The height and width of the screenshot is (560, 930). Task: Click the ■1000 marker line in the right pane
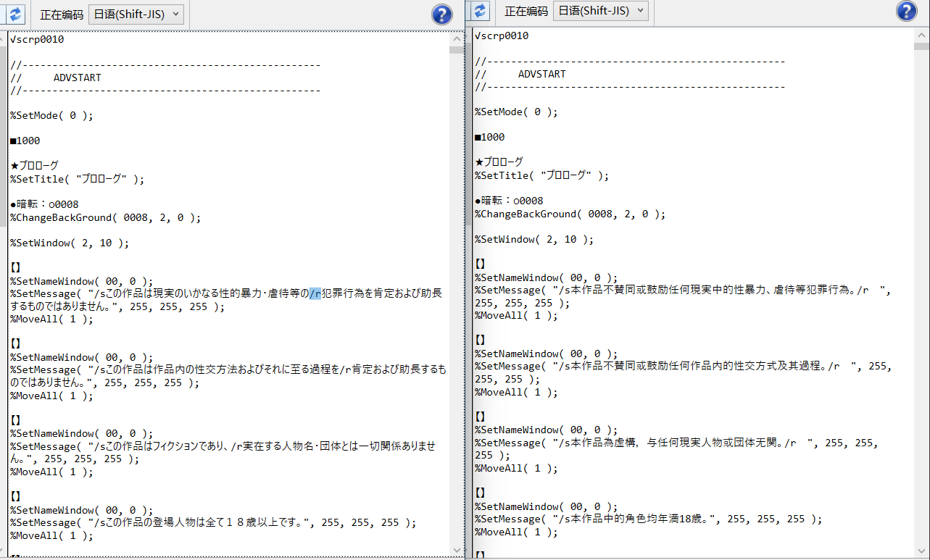pyautogui.click(x=488, y=137)
